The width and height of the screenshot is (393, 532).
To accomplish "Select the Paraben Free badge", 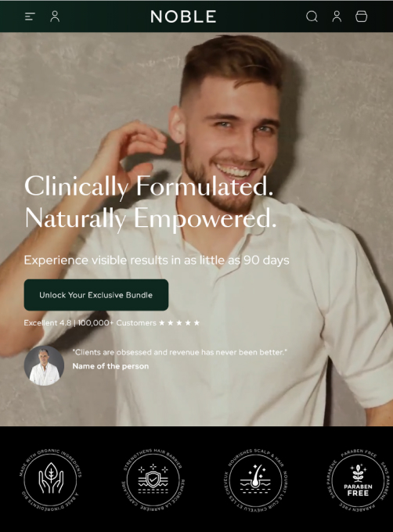I will coord(358,480).
